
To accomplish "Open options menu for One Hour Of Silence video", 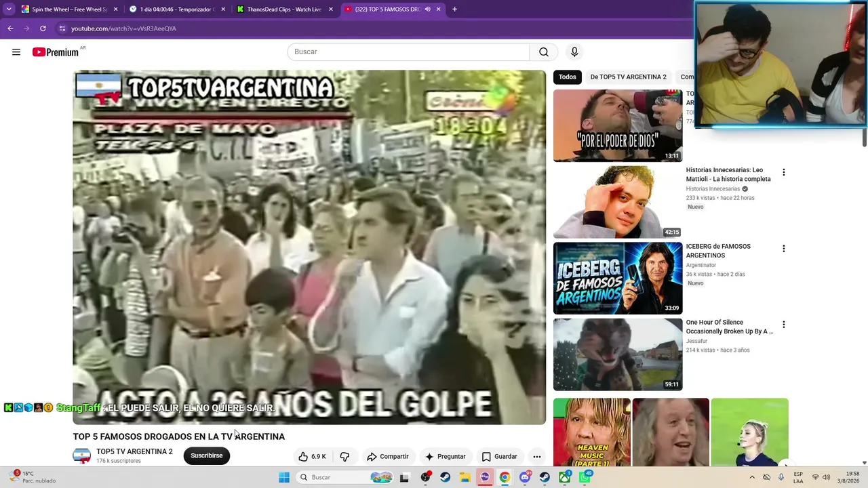I will pyautogui.click(x=784, y=325).
